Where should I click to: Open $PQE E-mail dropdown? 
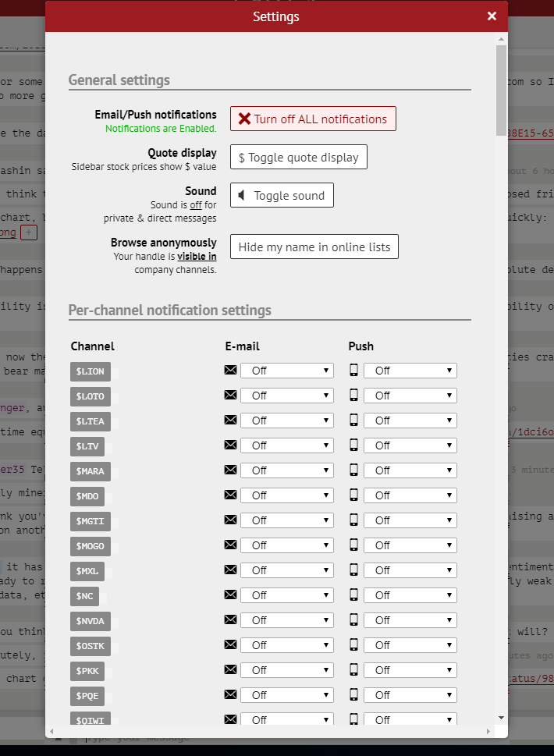[x=286, y=695]
